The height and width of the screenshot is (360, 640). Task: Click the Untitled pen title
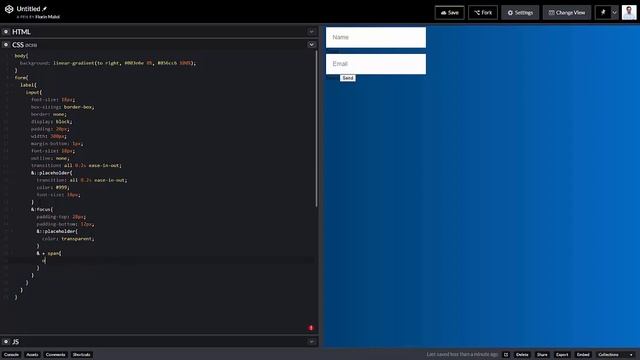pyautogui.click(x=29, y=9)
